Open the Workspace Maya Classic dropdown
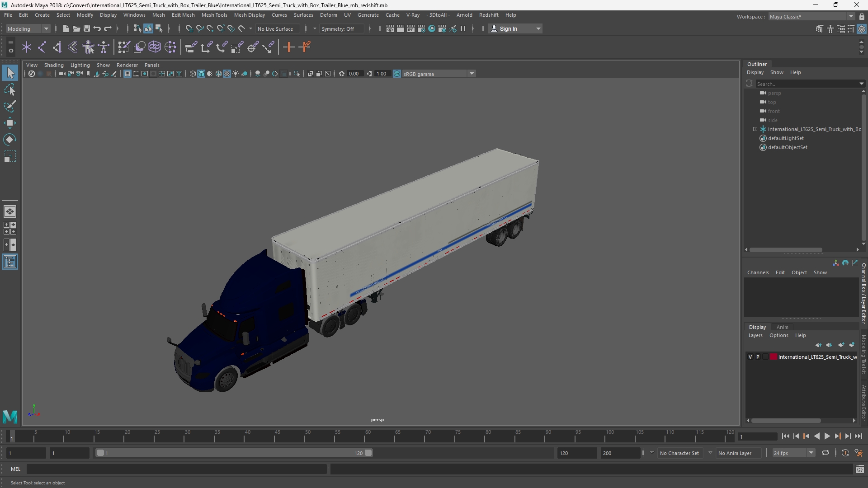The height and width of the screenshot is (488, 868). 811,17
